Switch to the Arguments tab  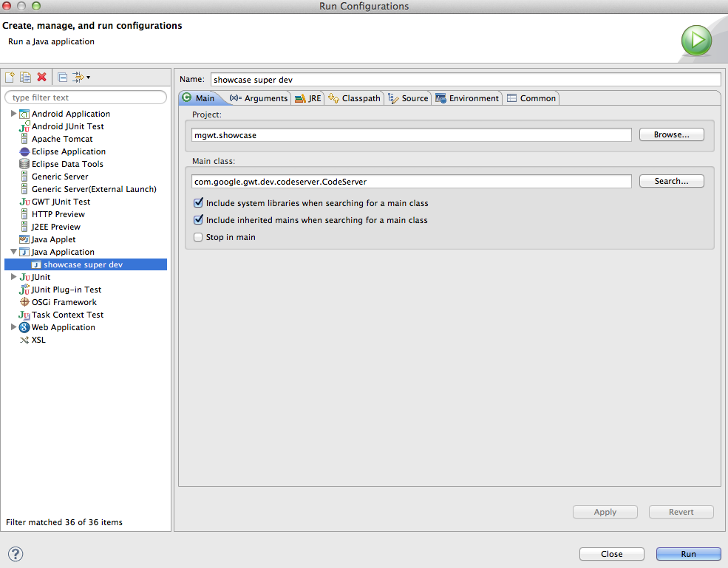(259, 98)
